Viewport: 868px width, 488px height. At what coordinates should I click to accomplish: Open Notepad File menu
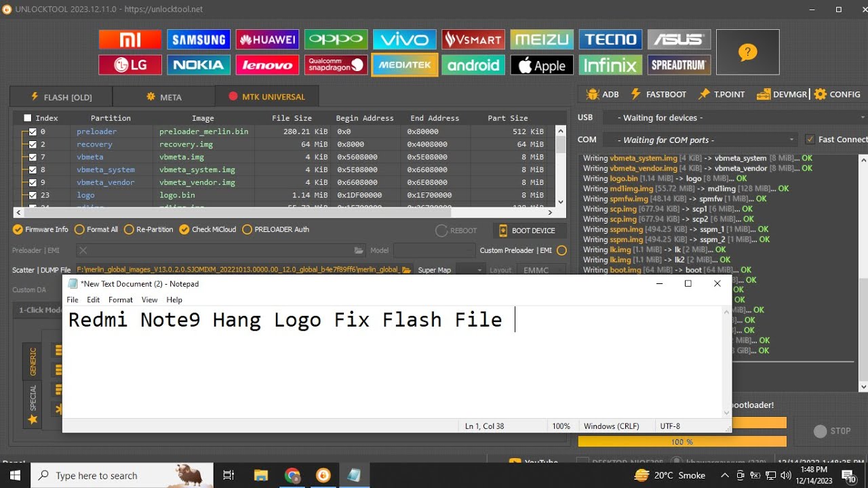click(x=72, y=300)
